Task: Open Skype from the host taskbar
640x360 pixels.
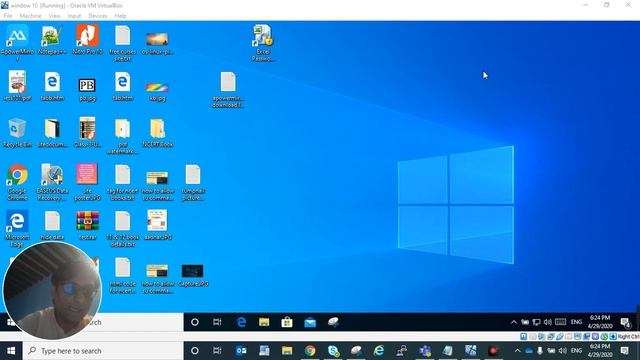Action: pos(333,351)
